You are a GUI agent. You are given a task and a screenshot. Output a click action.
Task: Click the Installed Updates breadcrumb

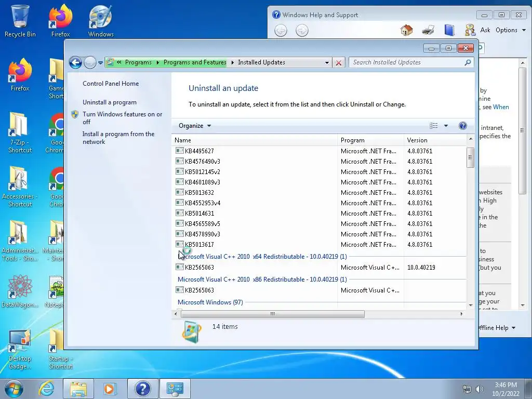pyautogui.click(x=261, y=62)
